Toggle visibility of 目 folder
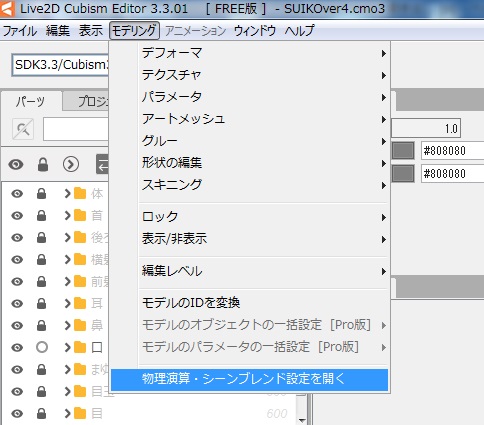Screen dimensions: 484x425 (x=17, y=414)
